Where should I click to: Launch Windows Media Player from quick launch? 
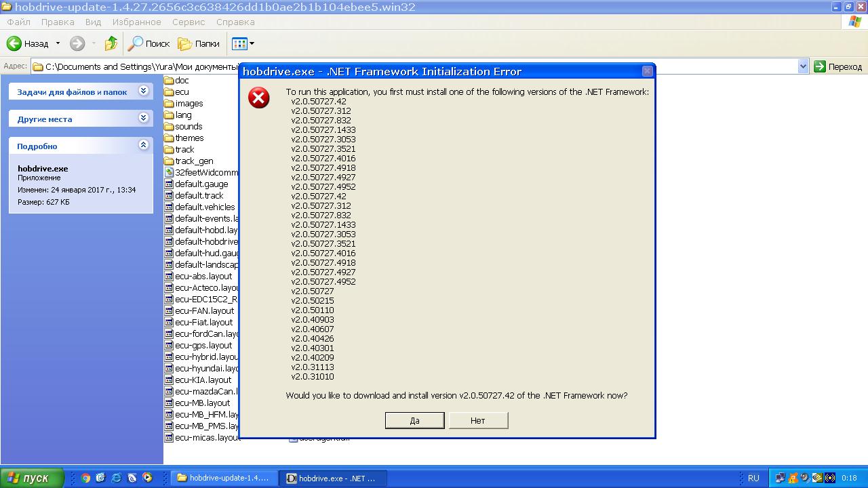(x=148, y=478)
